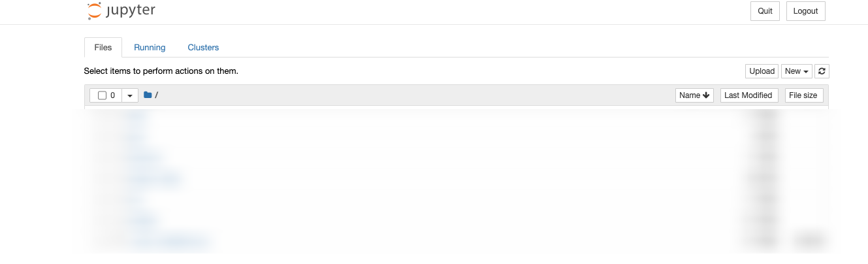Tick the select-all items checkbox

tap(102, 95)
